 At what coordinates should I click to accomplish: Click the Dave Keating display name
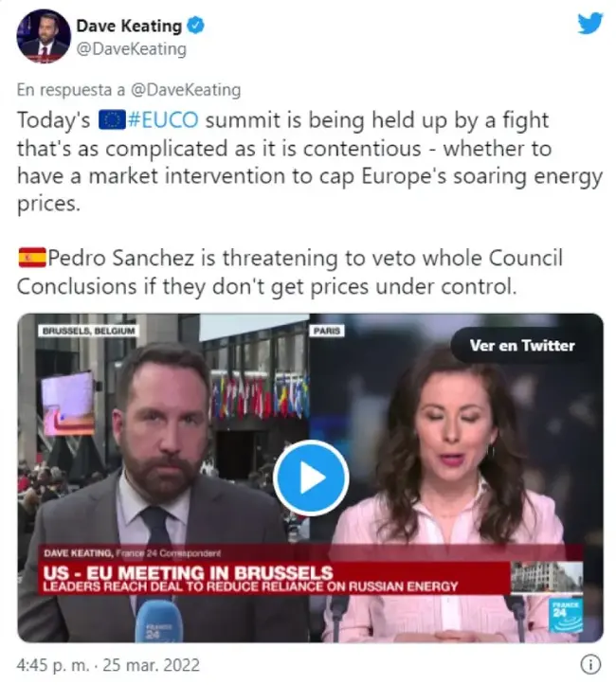pos(129,26)
